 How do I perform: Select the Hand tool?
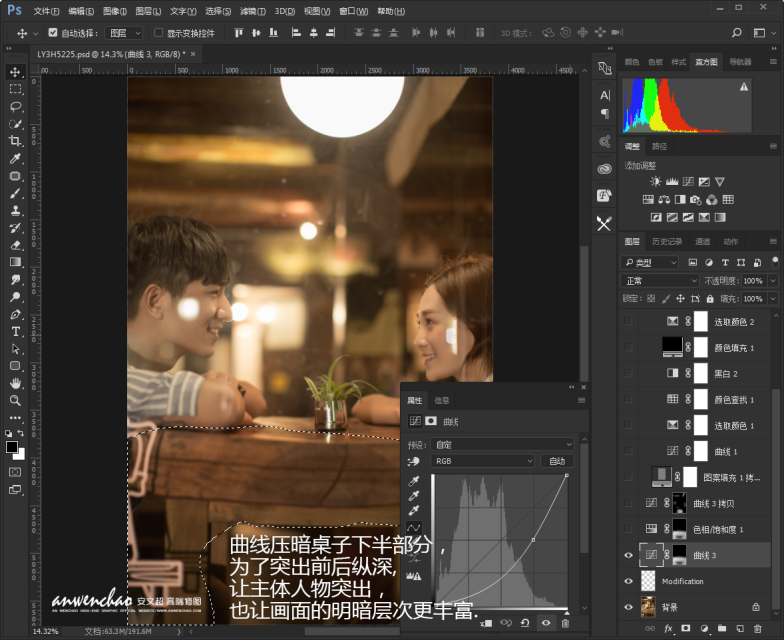[x=15, y=384]
